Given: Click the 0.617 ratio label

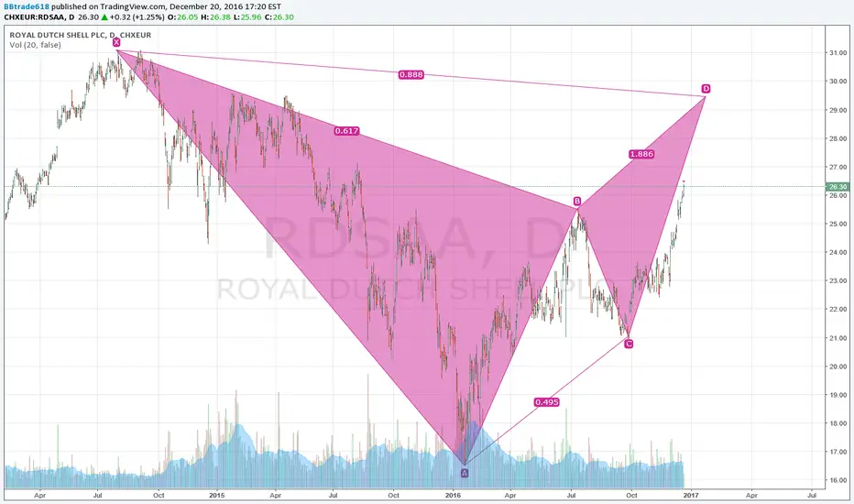Looking at the screenshot, I should pyautogui.click(x=347, y=131).
